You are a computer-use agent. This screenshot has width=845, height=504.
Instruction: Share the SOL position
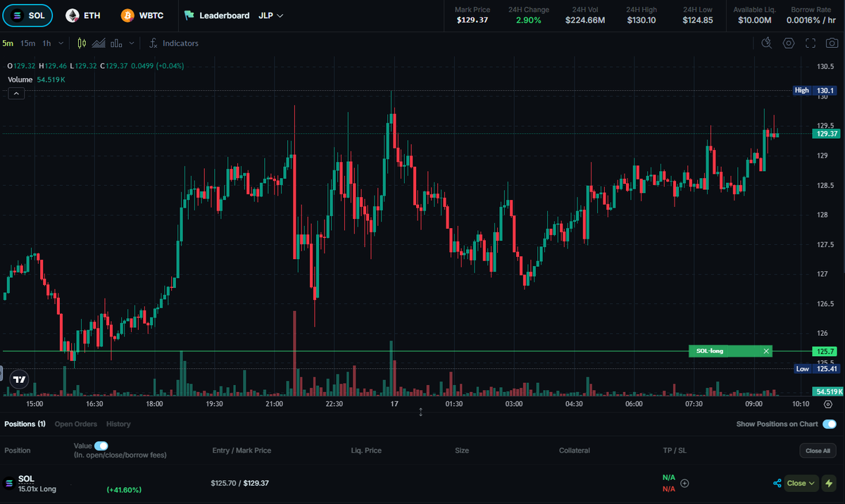777,483
